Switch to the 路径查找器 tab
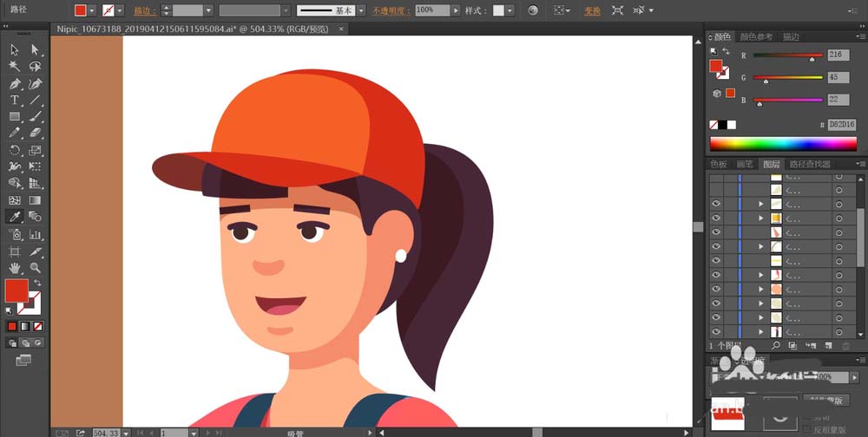Screen dimensions: 868x437 (810, 164)
